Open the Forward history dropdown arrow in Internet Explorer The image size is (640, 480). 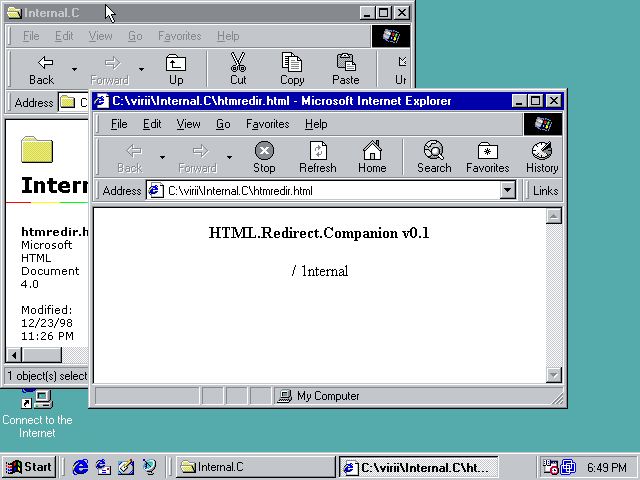click(229, 158)
